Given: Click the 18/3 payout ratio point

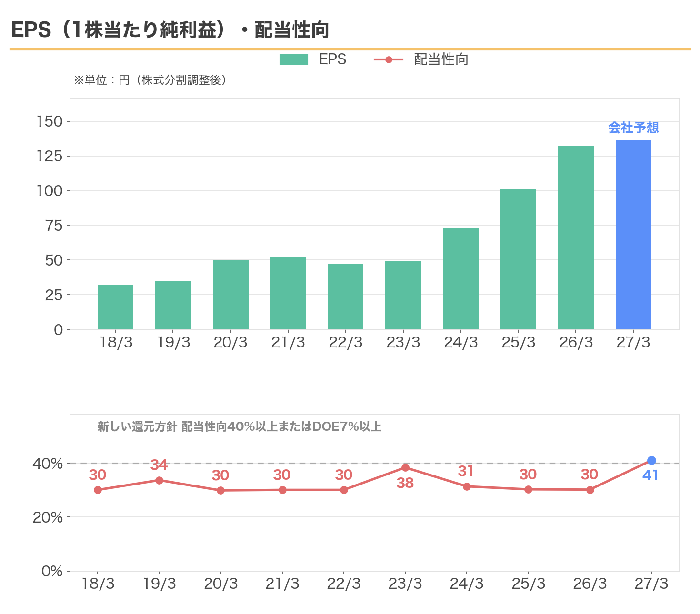Looking at the screenshot, I should pyautogui.click(x=98, y=490).
